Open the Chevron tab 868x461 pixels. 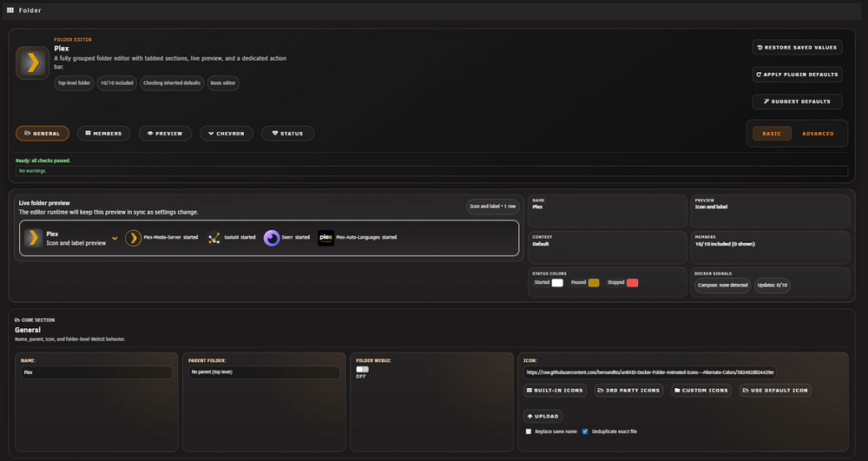[227, 134]
